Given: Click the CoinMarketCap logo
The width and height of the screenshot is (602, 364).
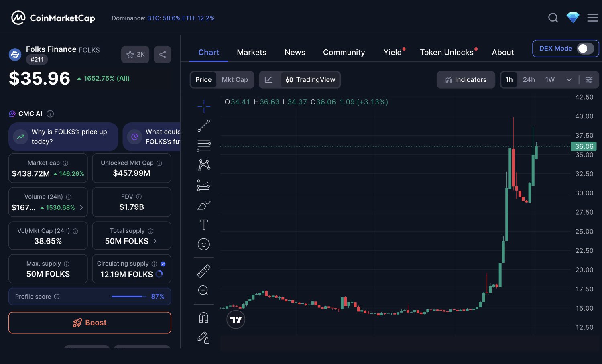Looking at the screenshot, I should (x=53, y=18).
